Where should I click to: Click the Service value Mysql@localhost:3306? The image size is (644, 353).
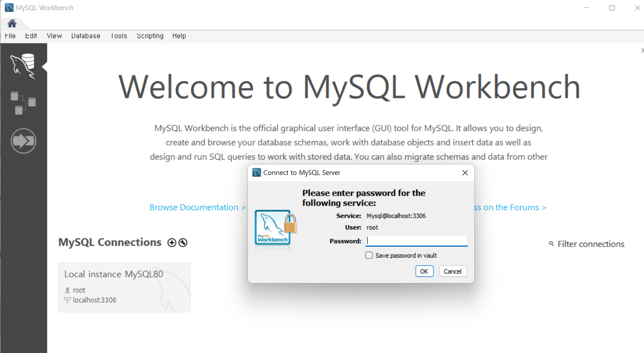click(x=396, y=216)
